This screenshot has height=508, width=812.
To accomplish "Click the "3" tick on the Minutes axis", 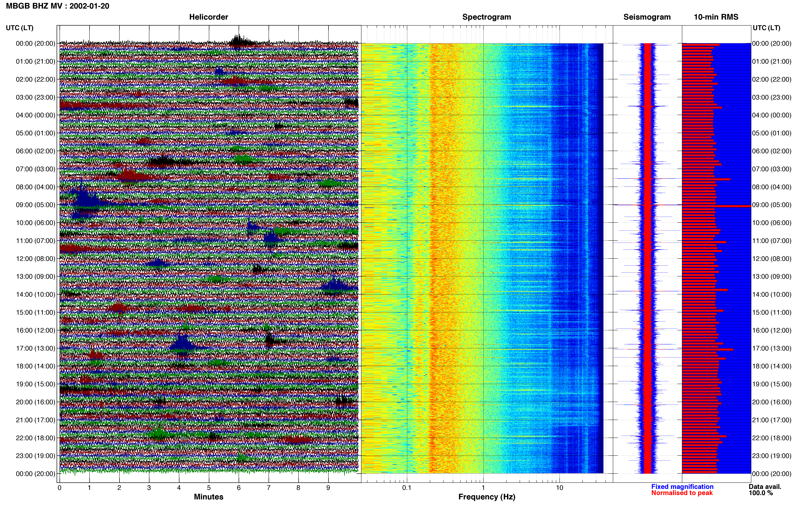I will [149, 488].
